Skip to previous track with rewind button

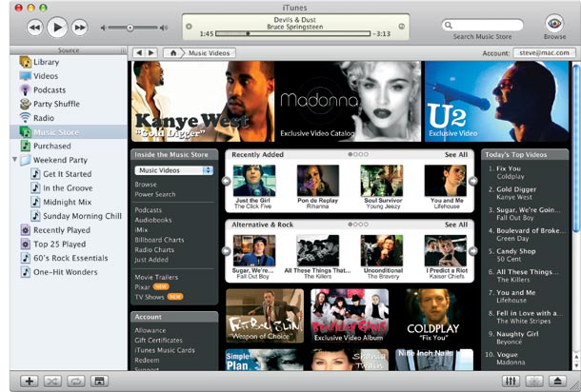point(35,28)
